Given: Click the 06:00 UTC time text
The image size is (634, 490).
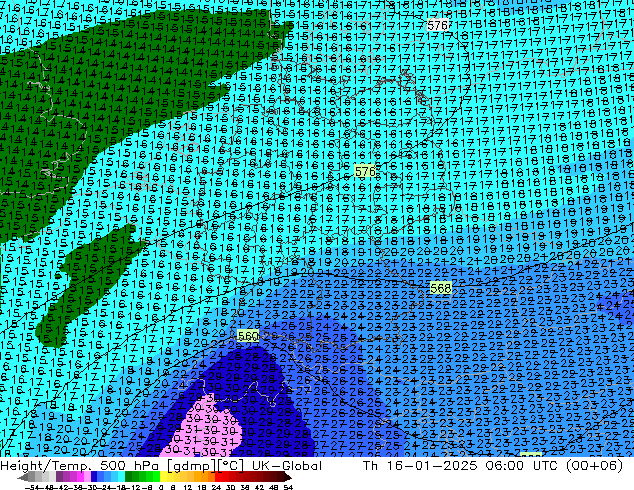Looking at the screenshot, I should pos(522,465).
